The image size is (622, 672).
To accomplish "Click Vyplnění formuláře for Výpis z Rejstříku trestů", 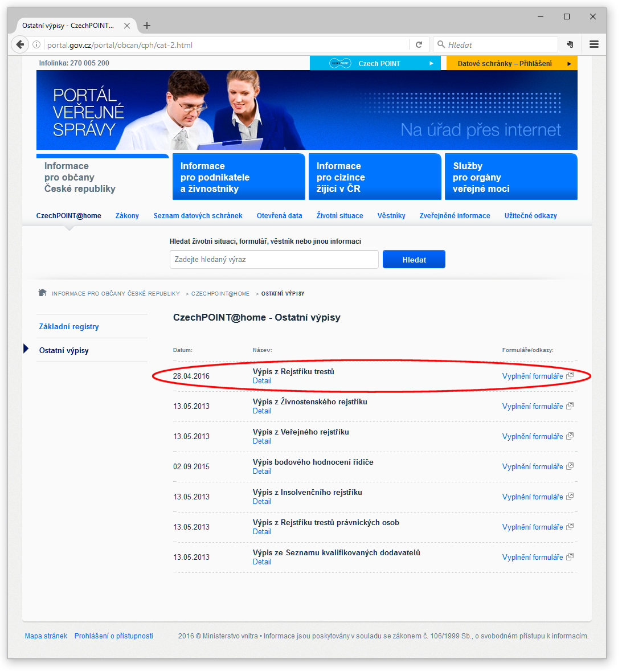I will click(x=533, y=376).
